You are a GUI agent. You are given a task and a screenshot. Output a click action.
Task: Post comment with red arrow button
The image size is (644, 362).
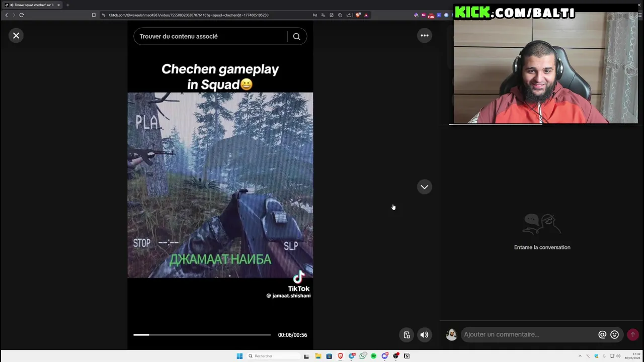tap(632, 334)
